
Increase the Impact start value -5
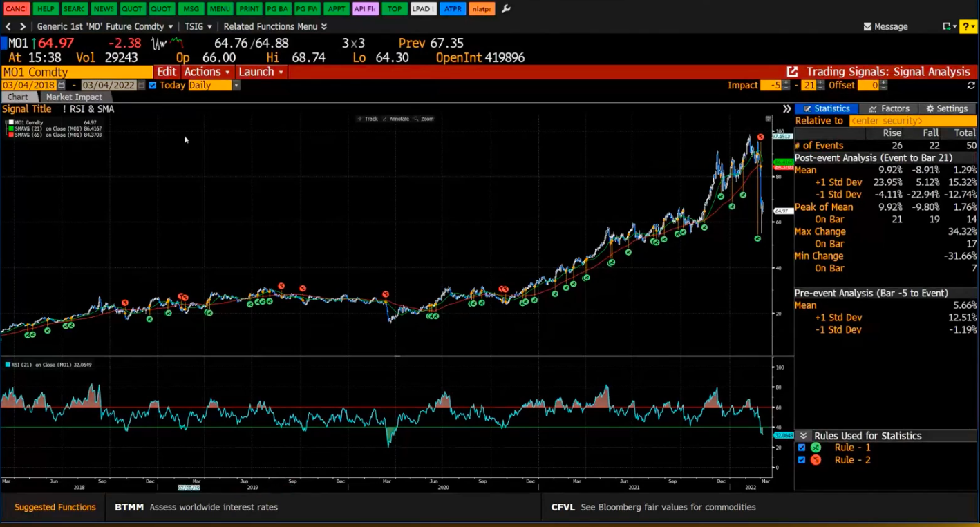click(786, 83)
